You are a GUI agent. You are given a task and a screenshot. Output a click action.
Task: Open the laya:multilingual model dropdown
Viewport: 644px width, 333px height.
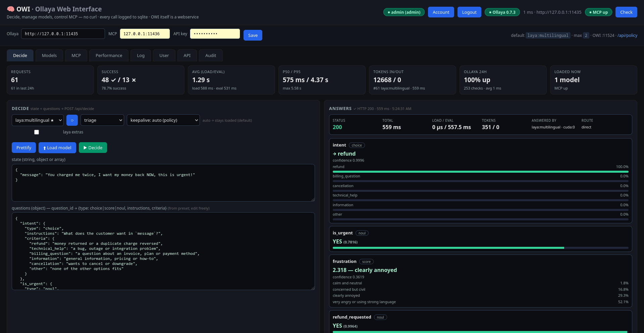coord(38,120)
